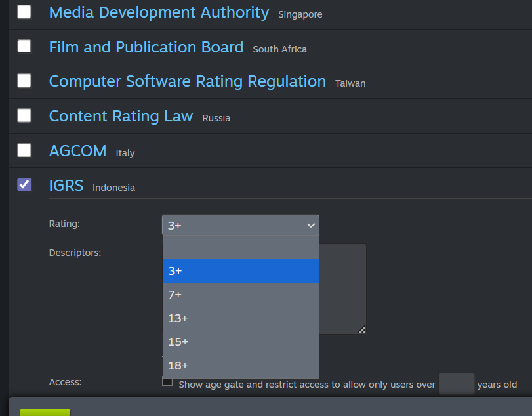Click the Rating: field label
This screenshot has width=532, height=416.
64,224
